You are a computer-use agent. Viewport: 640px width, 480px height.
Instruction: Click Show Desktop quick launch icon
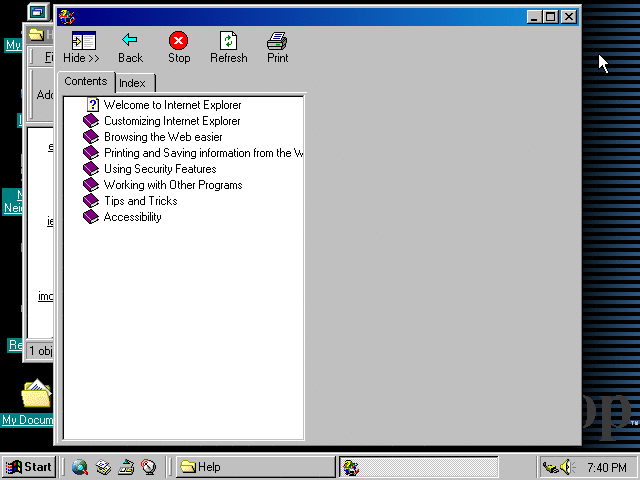pos(126,467)
